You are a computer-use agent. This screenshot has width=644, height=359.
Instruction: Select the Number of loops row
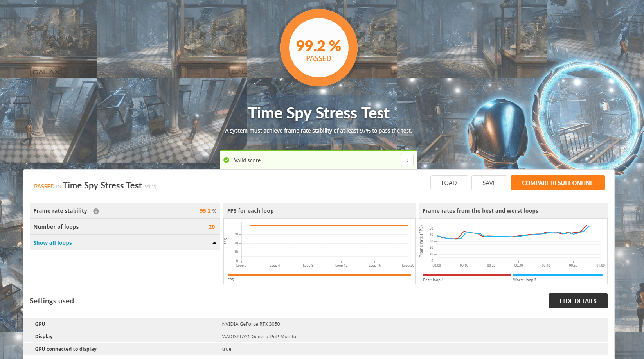pos(124,227)
